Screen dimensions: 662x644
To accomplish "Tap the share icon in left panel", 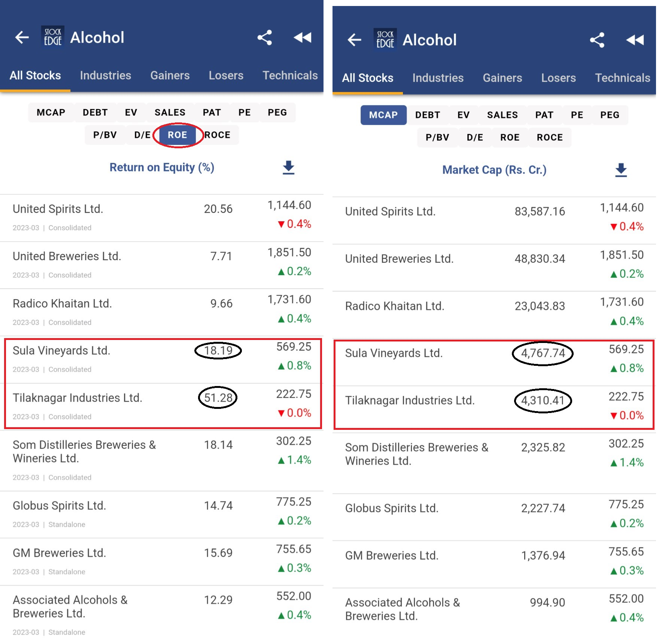I will tap(265, 37).
